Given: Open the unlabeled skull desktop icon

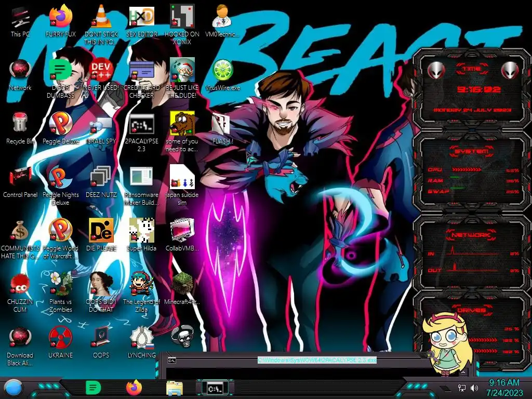Looking at the screenshot, I should coord(182,337).
